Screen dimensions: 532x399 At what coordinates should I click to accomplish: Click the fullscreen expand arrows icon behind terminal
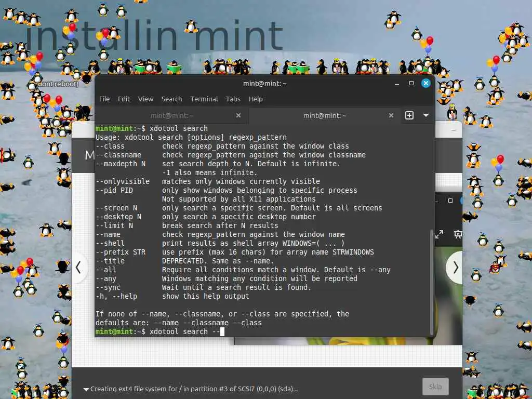point(440,234)
